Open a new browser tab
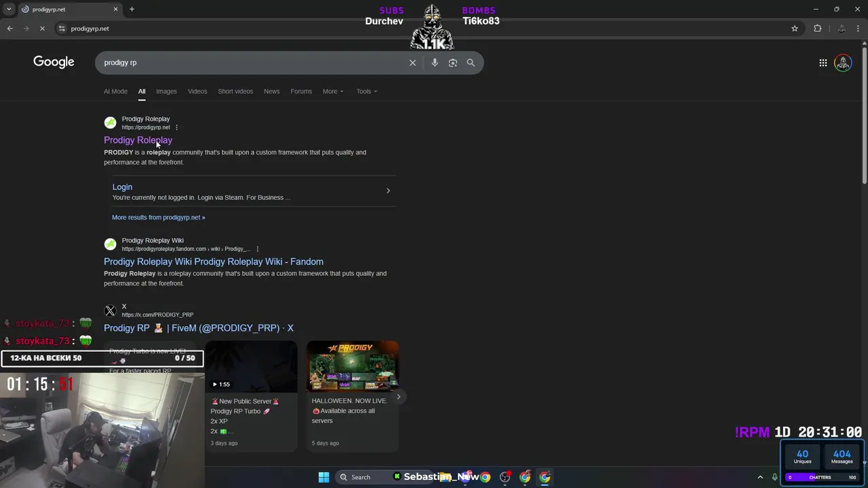The height and width of the screenshot is (488, 868). 132,9
